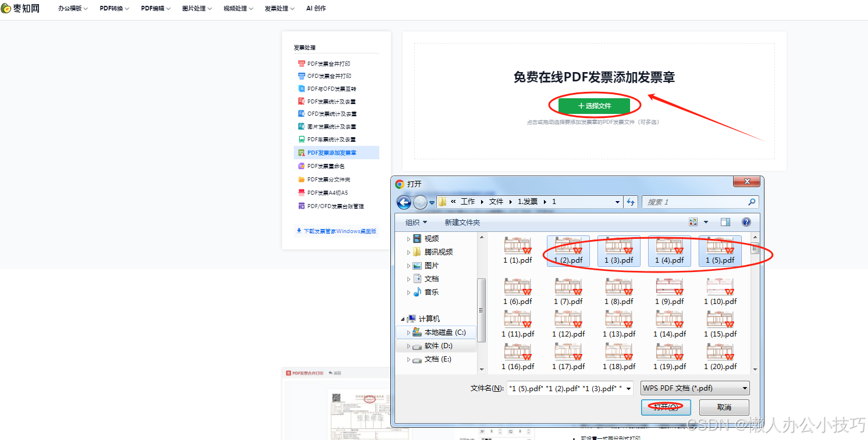Open the PDF编辑 dropdown menu
Screen dimensions: 868x440
pyautogui.click(x=155, y=9)
